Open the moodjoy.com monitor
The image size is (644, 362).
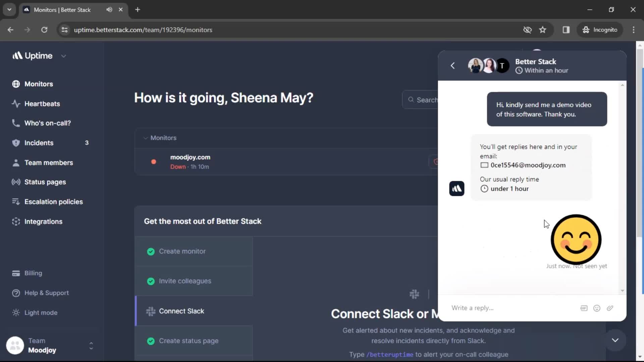point(190,157)
